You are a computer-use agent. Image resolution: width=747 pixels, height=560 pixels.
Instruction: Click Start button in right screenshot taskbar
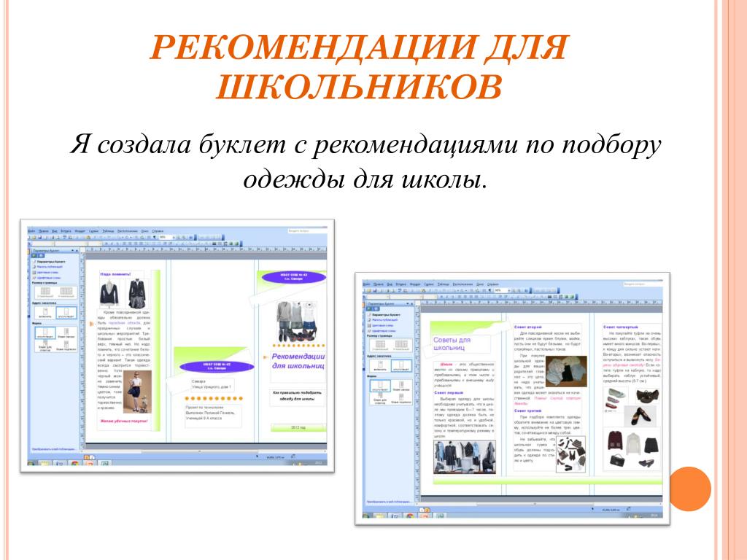(x=366, y=516)
